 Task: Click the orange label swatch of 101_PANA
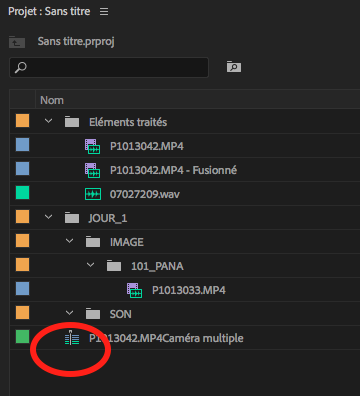tap(22, 265)
